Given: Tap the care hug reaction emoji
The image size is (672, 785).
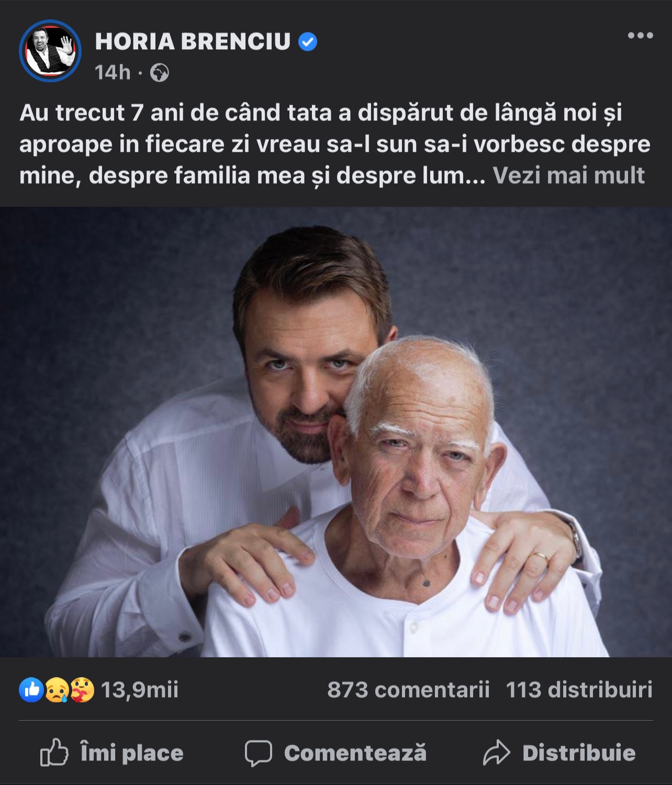Looking at the screenshot, I should click(82, 690).
